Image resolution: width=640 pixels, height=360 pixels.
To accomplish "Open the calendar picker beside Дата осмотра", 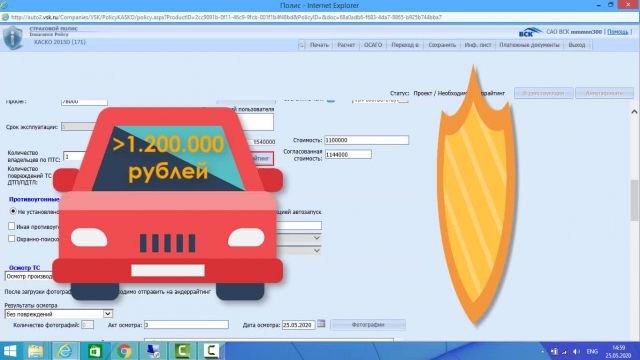I will click(x=321, y=324).
